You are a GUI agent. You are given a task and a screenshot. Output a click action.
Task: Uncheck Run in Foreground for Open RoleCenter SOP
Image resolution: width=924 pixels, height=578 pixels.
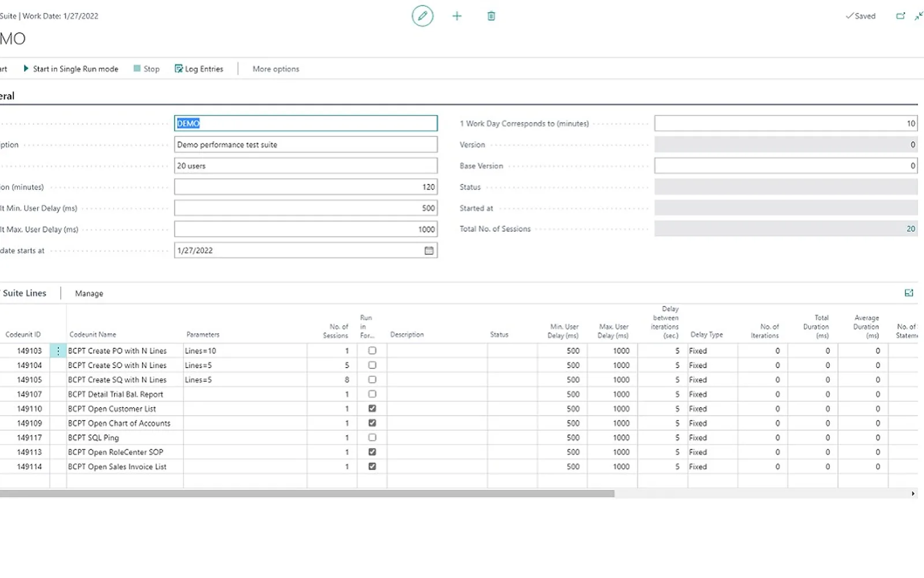372,452
